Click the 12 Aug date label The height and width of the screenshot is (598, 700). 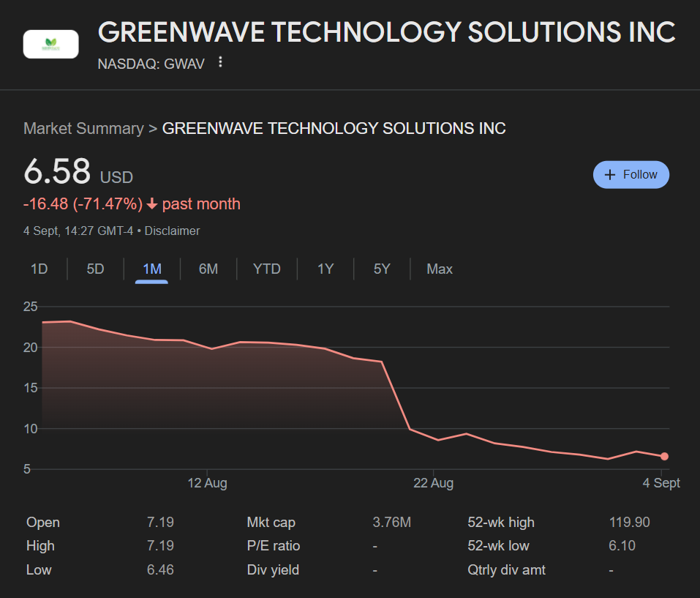click(207, 483)
